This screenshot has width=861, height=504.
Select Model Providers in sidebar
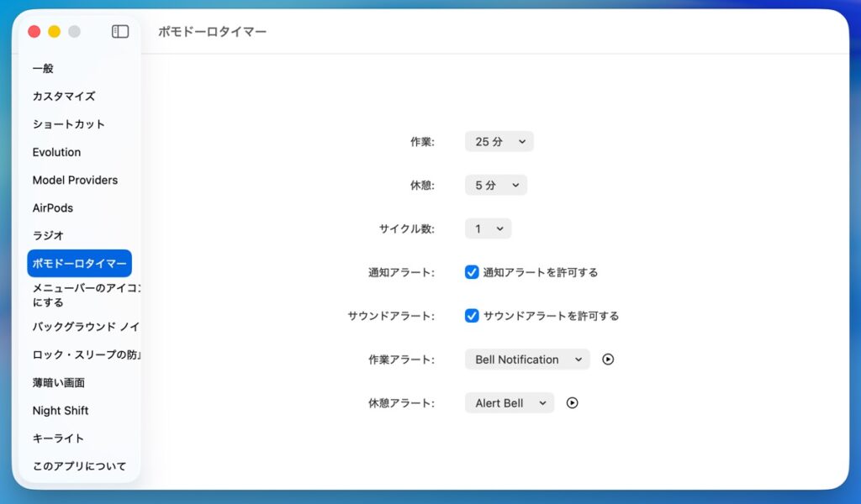pyautogui.click(x=75, y=180)
